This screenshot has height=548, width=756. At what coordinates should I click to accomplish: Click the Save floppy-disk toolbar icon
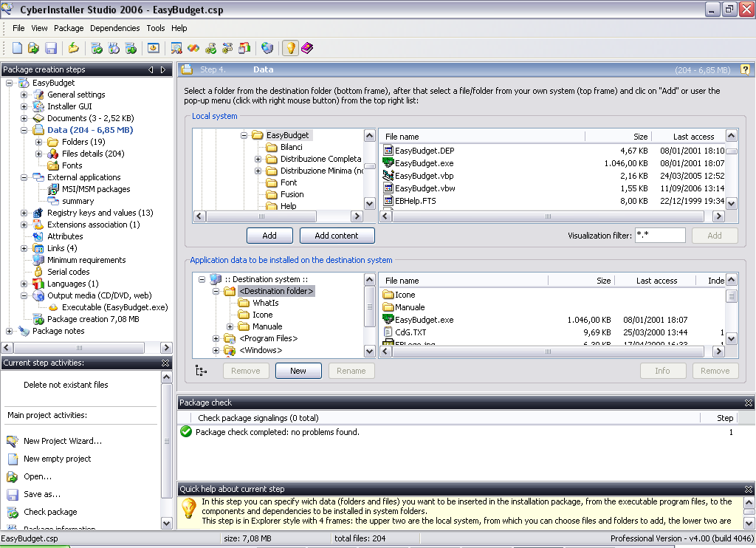(51, 48)
